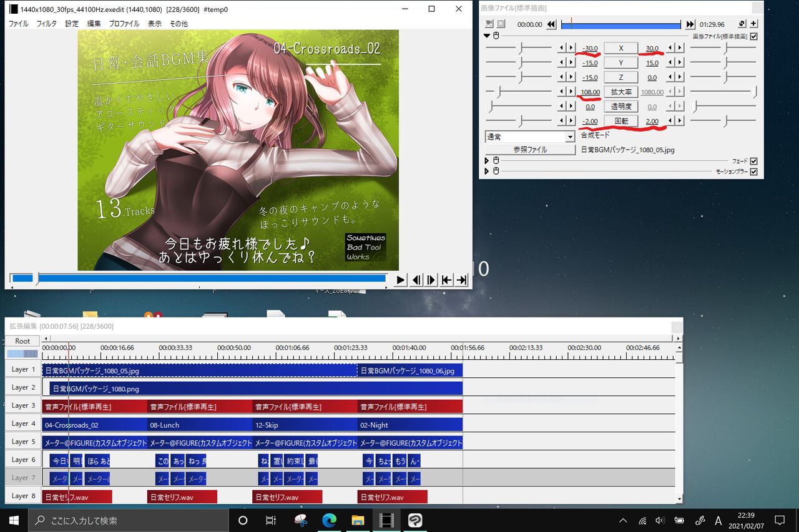Open the 合成モード 通常 dropdown
Viewport: 799px width, 532px height.
[530, 137]
